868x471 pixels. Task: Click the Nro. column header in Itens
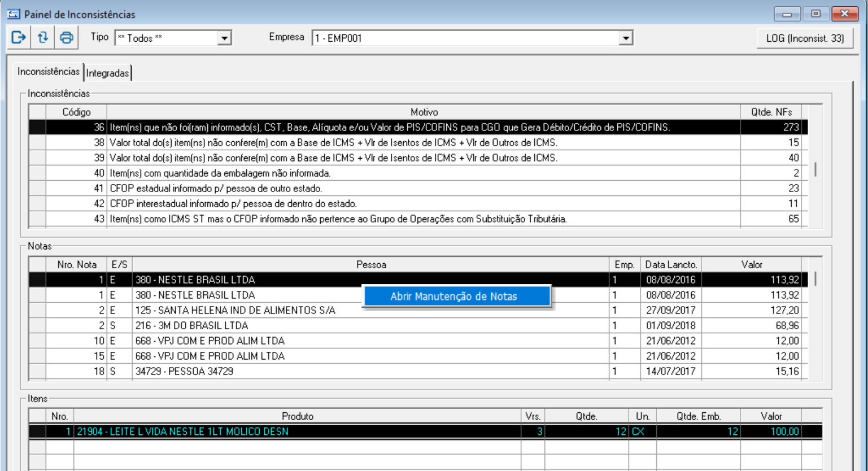pos(60,416)
